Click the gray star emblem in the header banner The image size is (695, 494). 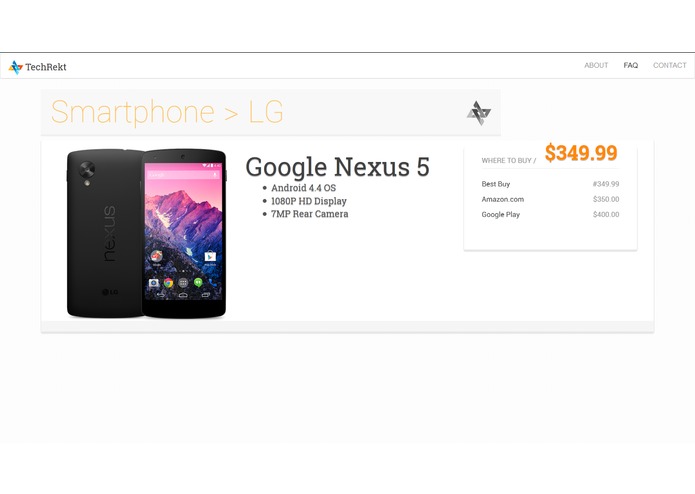[x=479, y=113]
